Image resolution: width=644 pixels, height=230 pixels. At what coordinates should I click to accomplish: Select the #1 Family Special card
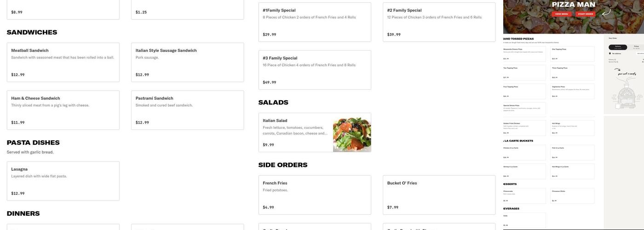click(x=315, y=22)
